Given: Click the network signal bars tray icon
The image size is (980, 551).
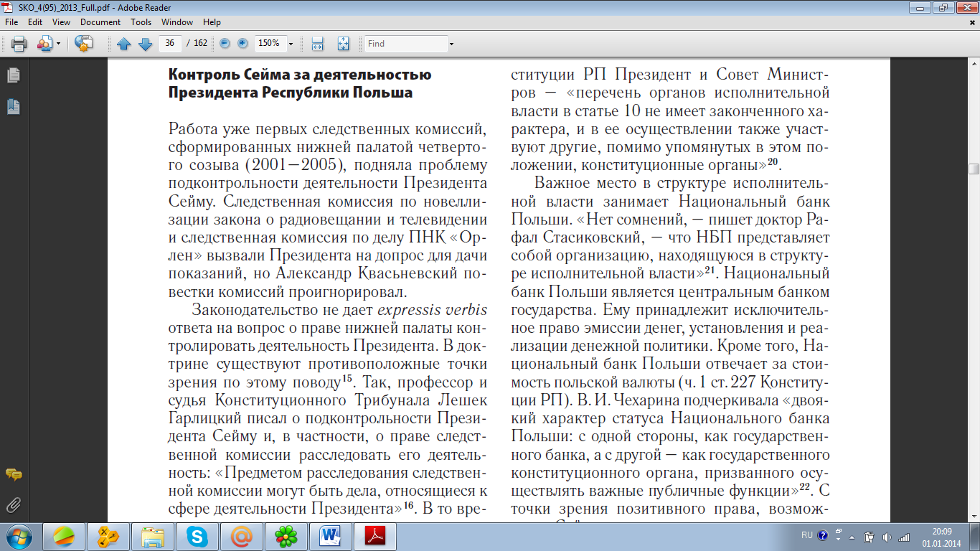Looking at the screenshot, I should pos(904,537).
